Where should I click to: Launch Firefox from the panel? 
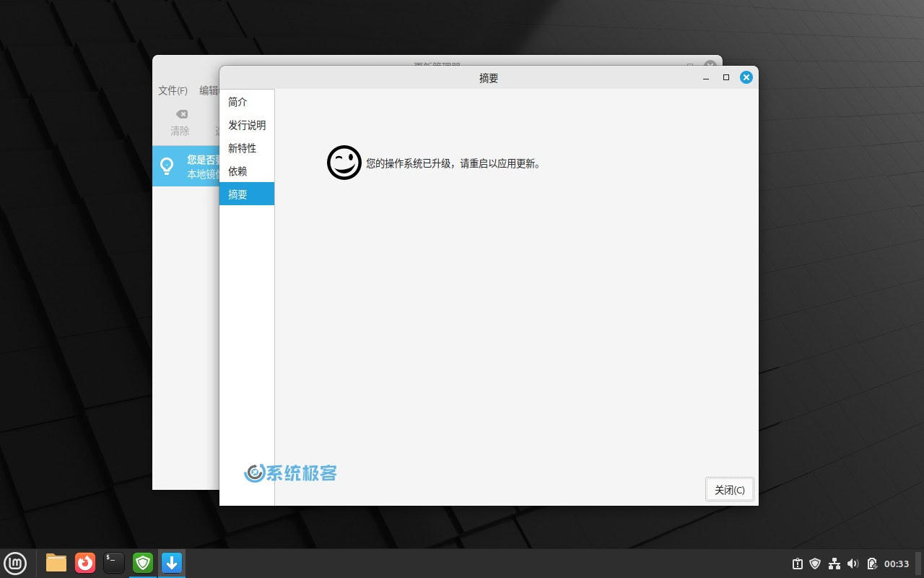pyautogui.click(x=85, y=563)
